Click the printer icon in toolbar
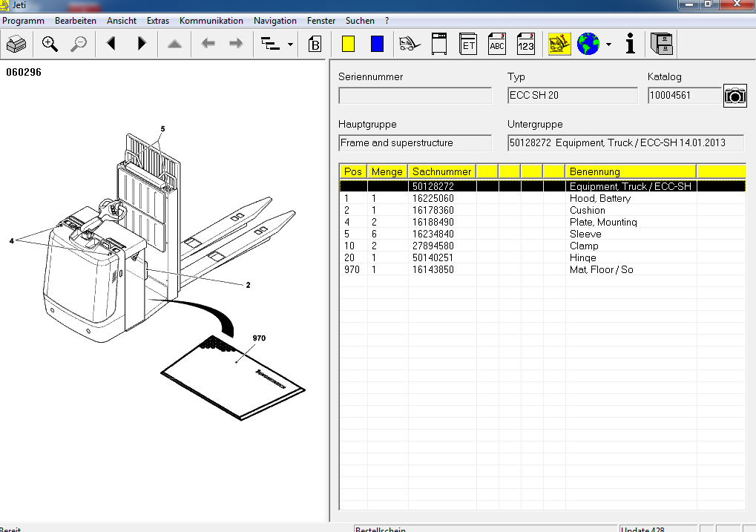The height and width of the screenshot is (532, 756). (x=16, y=45)
